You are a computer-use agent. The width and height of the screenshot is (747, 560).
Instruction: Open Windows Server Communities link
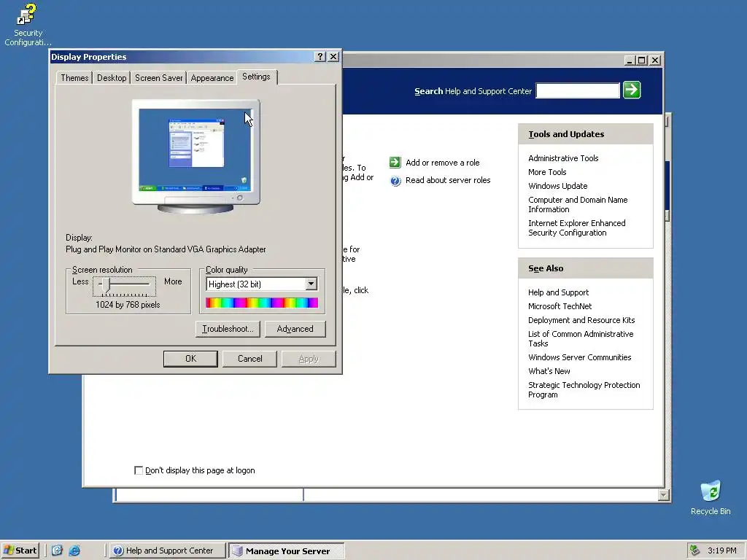click(x=579, y=357)
